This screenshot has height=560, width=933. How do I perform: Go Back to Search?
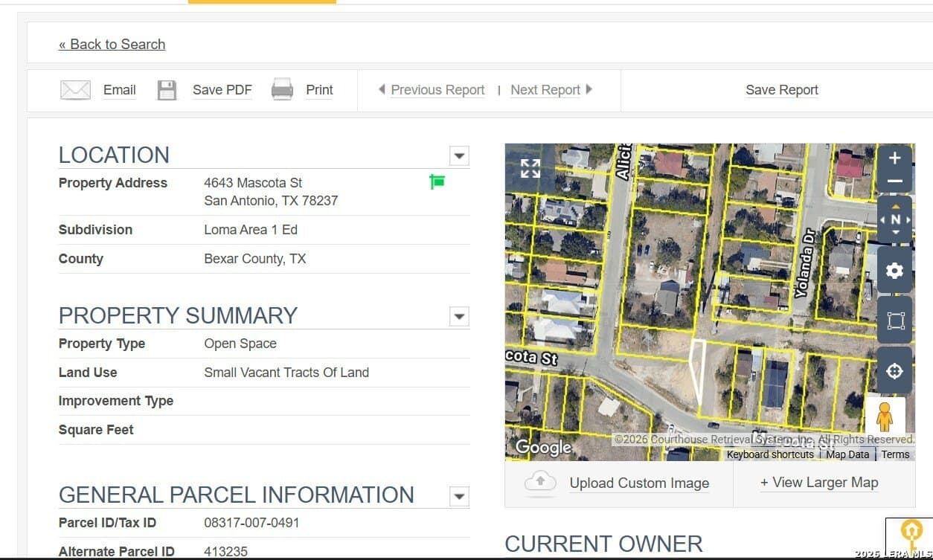(x=112, y=44)
